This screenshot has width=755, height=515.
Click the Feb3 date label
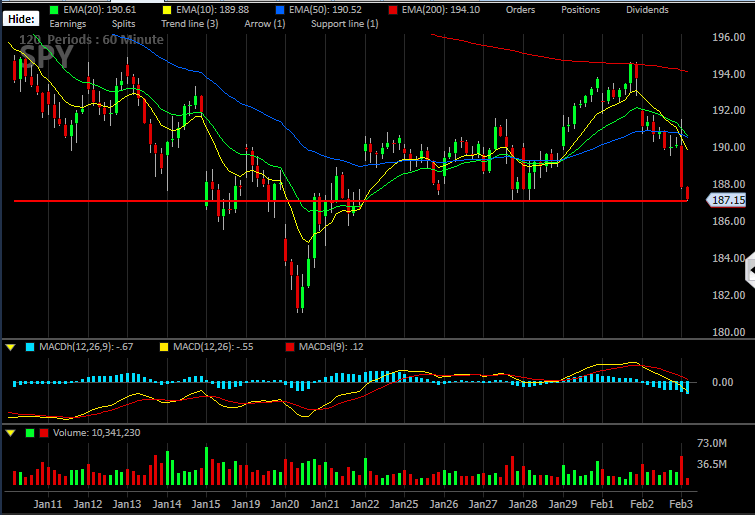point(681,504)
